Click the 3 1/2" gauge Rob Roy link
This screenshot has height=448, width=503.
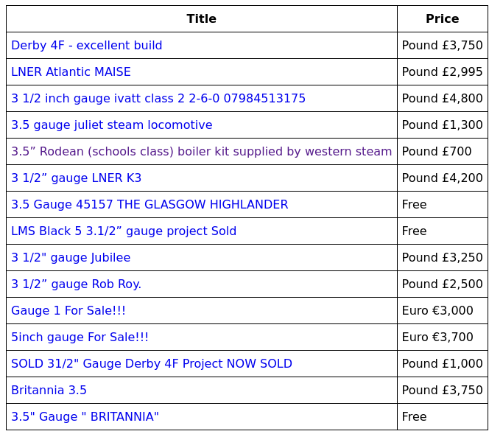pyautogui.click(x=77, y=284)
